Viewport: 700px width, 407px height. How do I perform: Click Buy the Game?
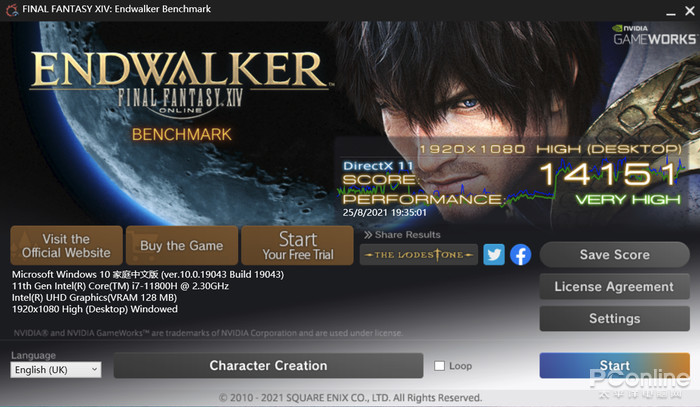(x=182, y=245)
